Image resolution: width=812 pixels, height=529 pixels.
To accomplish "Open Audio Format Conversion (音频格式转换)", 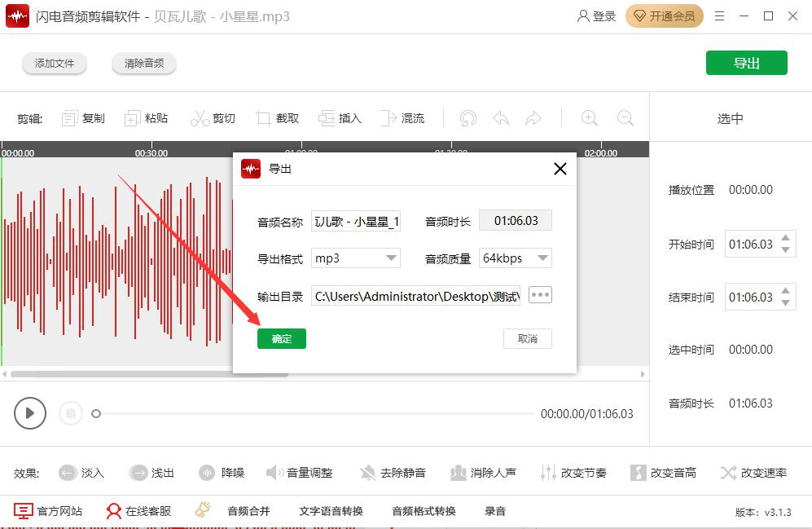I will [x=424, y=511].
